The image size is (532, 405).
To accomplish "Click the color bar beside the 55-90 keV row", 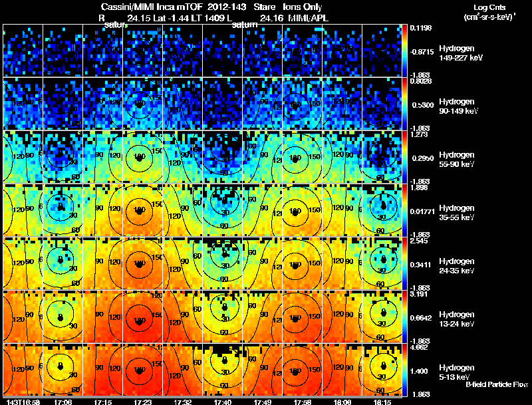I will coord(404,157).
